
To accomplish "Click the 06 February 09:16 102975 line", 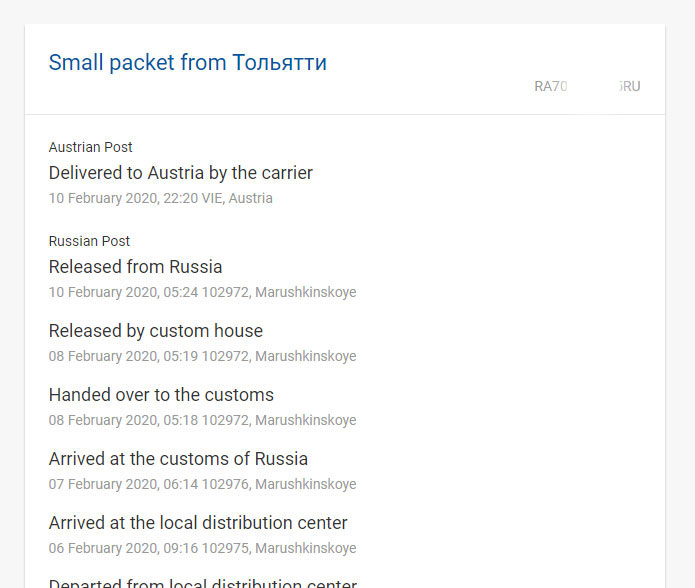I will coord(203,548).
